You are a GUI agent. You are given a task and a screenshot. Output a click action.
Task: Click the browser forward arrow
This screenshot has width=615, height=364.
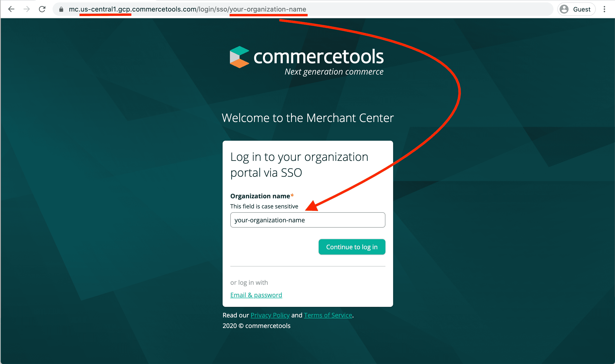pyautogui.click(x=26, y=9)
